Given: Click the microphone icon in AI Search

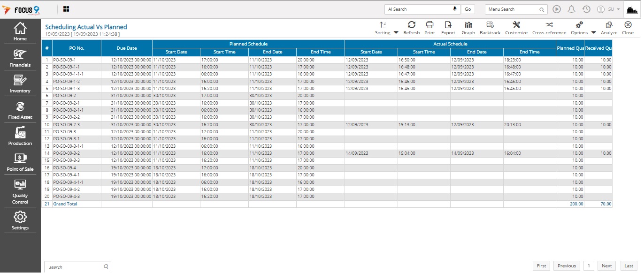Looking at the screenshot, I should point(454,9).
